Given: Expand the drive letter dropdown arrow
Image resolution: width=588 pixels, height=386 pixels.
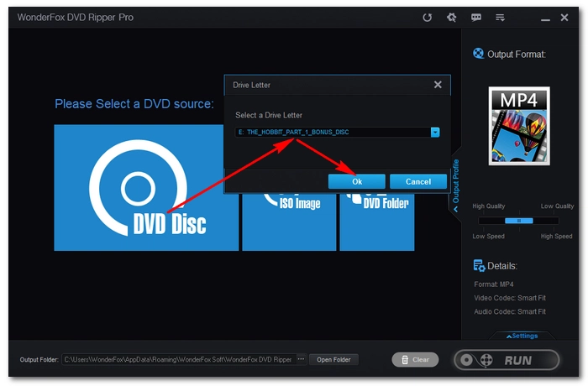Looking at the screenshot, I should [x=435, y=133].
